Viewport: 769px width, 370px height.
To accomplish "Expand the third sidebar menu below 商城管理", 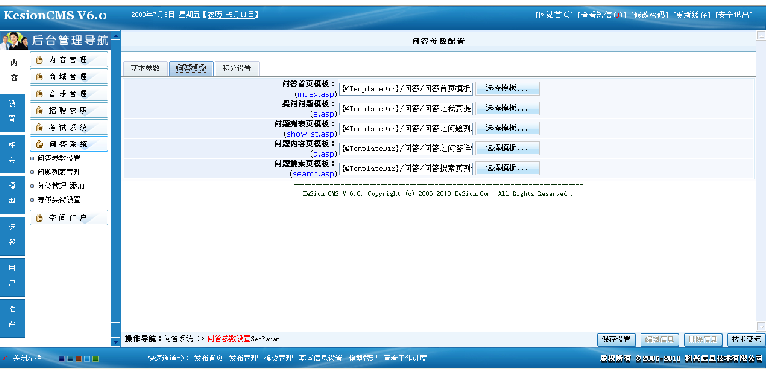I will [x=69, y=93].
